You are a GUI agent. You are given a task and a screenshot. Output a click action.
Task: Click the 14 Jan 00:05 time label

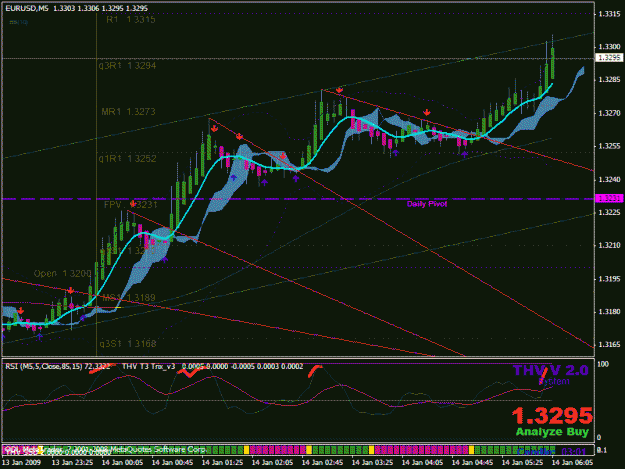pos(122,463)
